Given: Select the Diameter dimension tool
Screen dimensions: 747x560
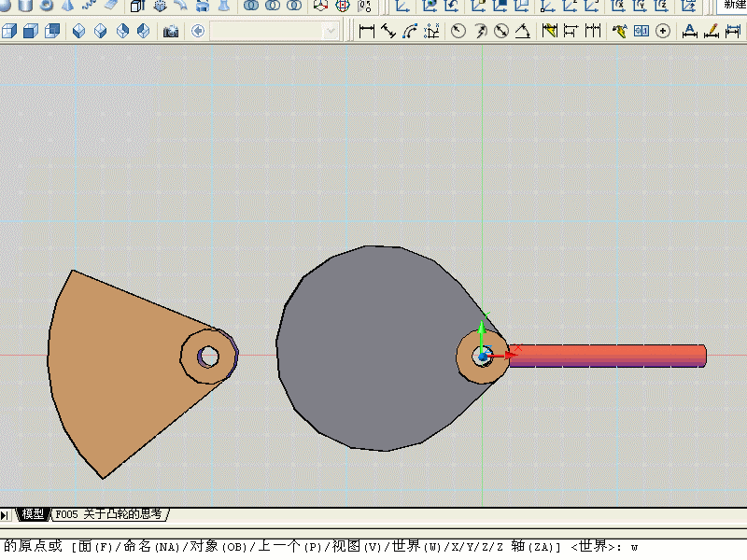Looking at the screenshot, I should tap(501, 31).
